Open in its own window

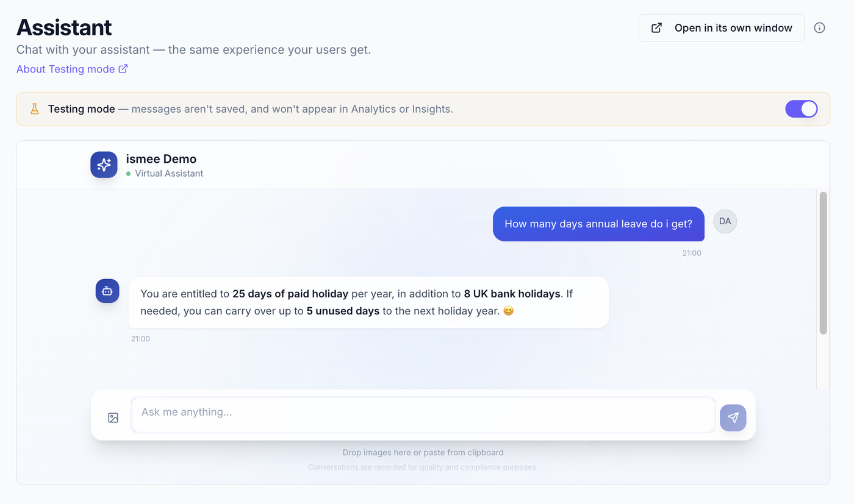click(722, 28)
